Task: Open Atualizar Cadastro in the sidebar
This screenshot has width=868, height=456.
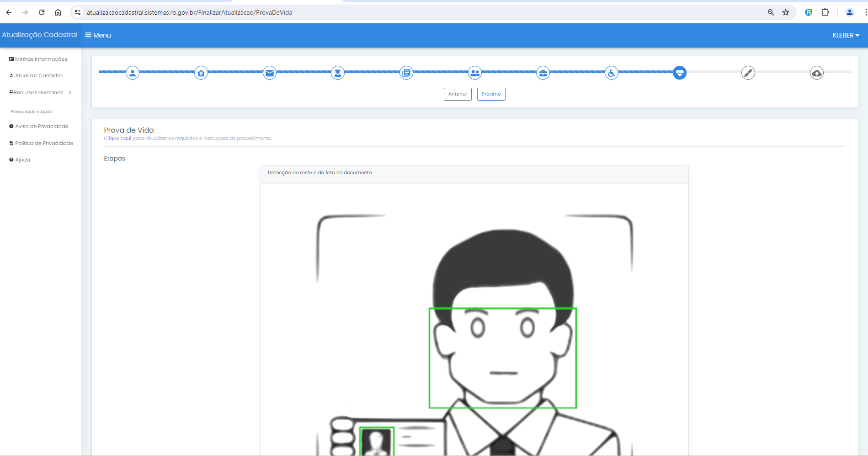Action: click(36, 75)
